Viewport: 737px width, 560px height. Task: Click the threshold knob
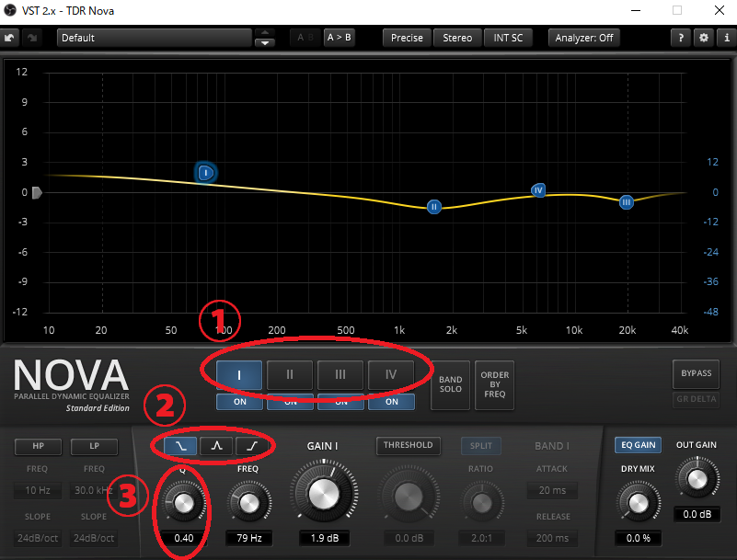click(409, 497)
